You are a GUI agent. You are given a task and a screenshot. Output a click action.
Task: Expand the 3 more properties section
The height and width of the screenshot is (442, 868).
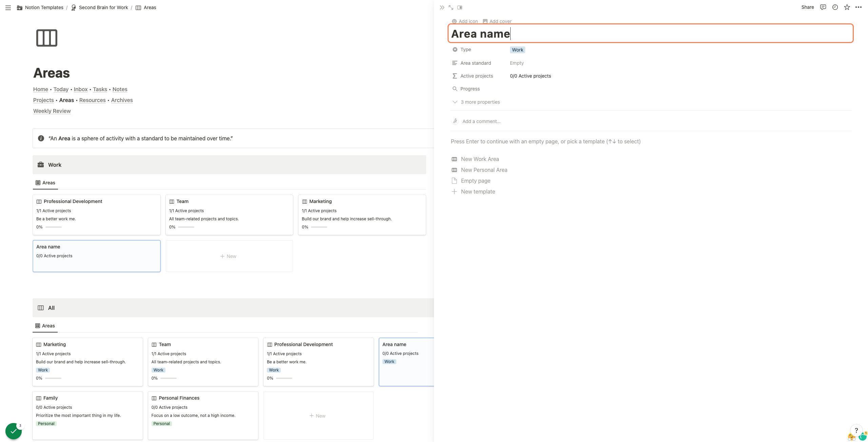pyautogui.click(x=476, y=102)
